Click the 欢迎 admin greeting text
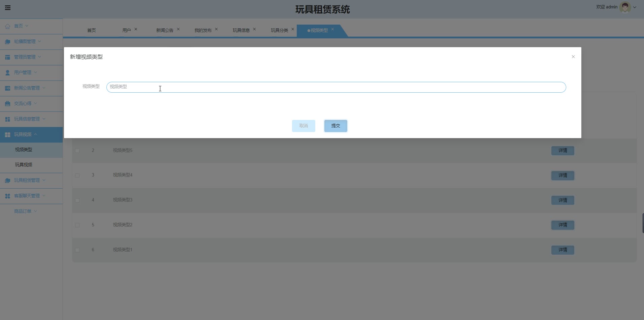The image size is (644, 320). tap(607, 7)
